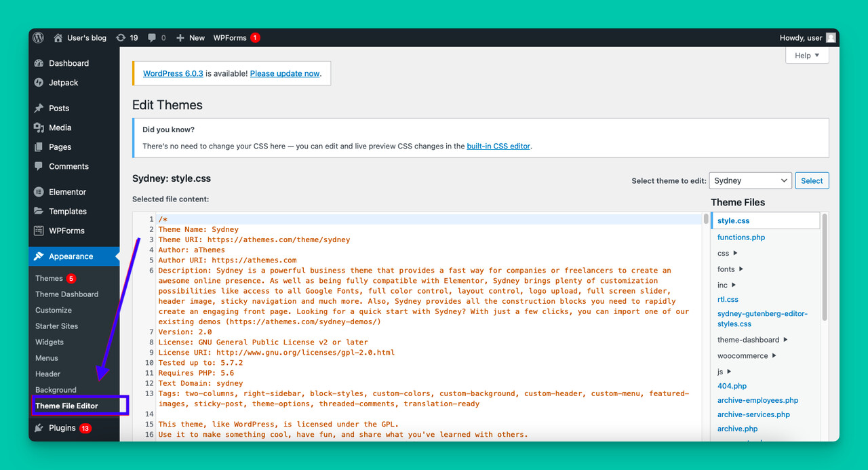The width and height of the screenshot is (868, 470).
Task: Open Widgets submenu item
Action: (50, 342)
